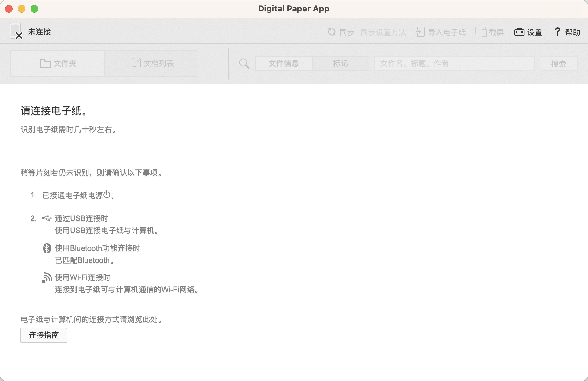Click the 未连接 status label

point(39,32)
